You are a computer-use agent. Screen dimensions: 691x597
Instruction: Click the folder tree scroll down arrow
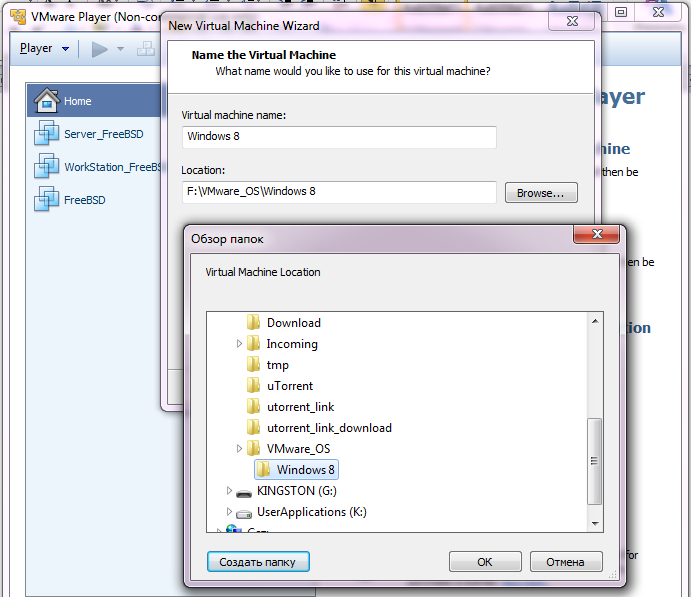coord(595,523)
